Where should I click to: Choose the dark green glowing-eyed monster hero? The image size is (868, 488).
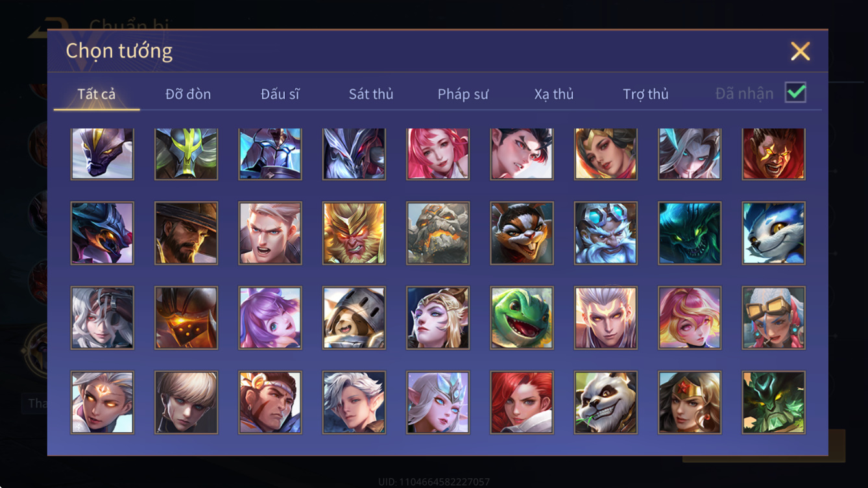pyautogui.click(x=690, y=233)
